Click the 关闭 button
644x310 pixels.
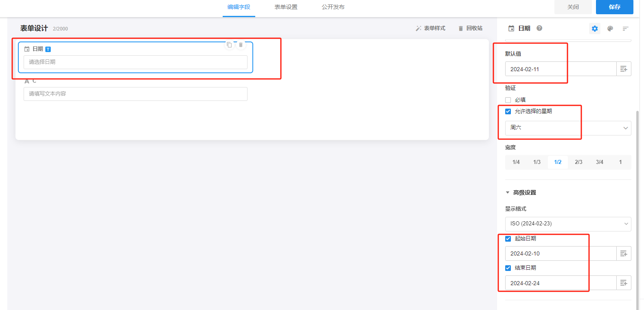coord(573,7)
